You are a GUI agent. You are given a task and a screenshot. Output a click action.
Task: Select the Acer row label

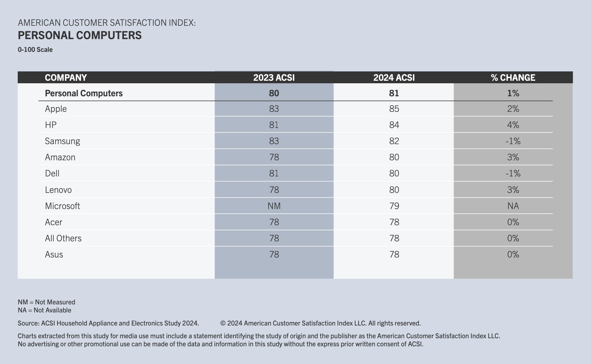[53, 222]
